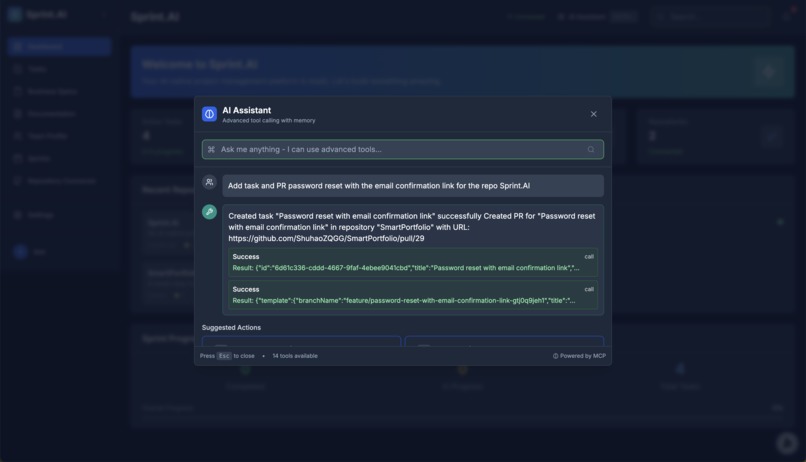Click 'call' label on the first Success result
The image size is (806, 462).
[x=589, y=256]
